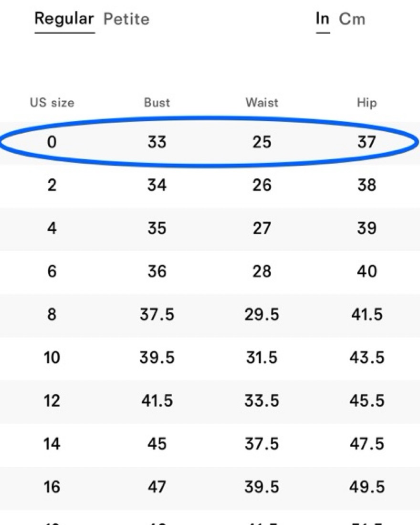Select the Regular size tab
This screenshot has width=420, height=525.
[x=64, y=19]
